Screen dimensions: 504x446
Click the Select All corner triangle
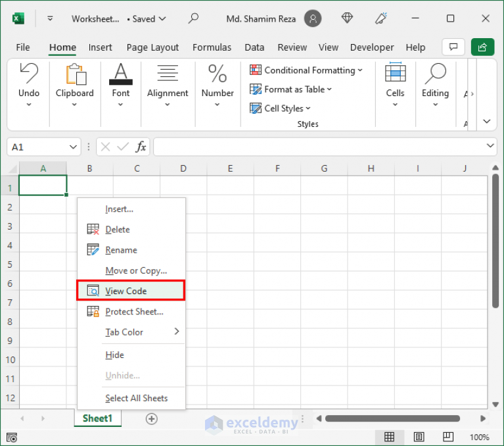12,168
